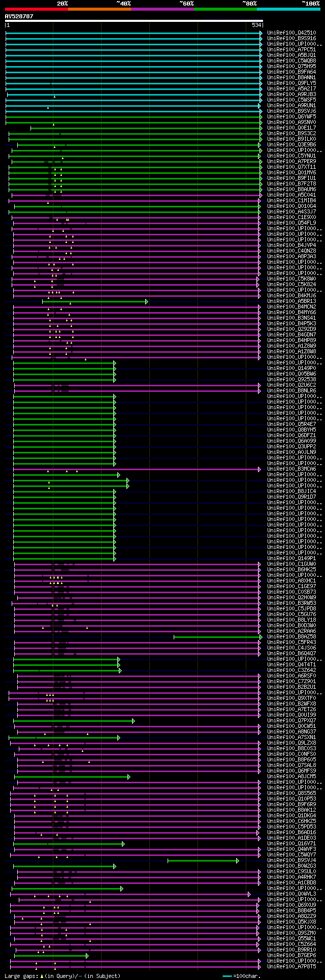Image resolution: width=325 pixels, height=980 pixels.
Task: Select hit label UniRef100_Q9FLY5
Action: tap(292, 83)
